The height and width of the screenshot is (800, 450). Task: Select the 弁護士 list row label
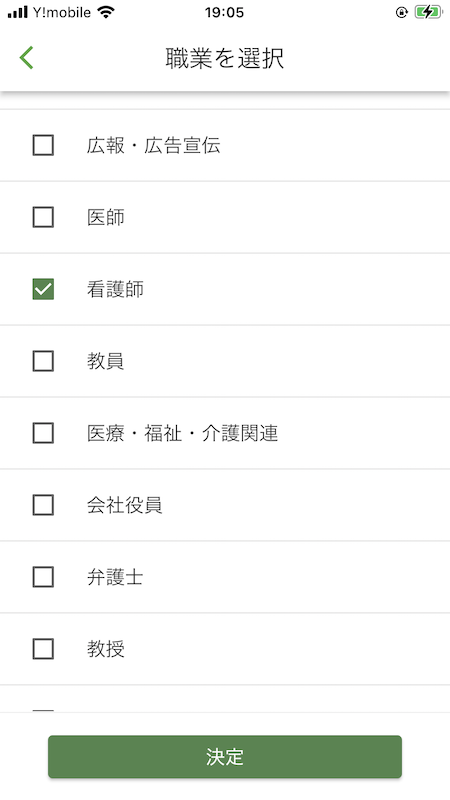click(115, 578)
